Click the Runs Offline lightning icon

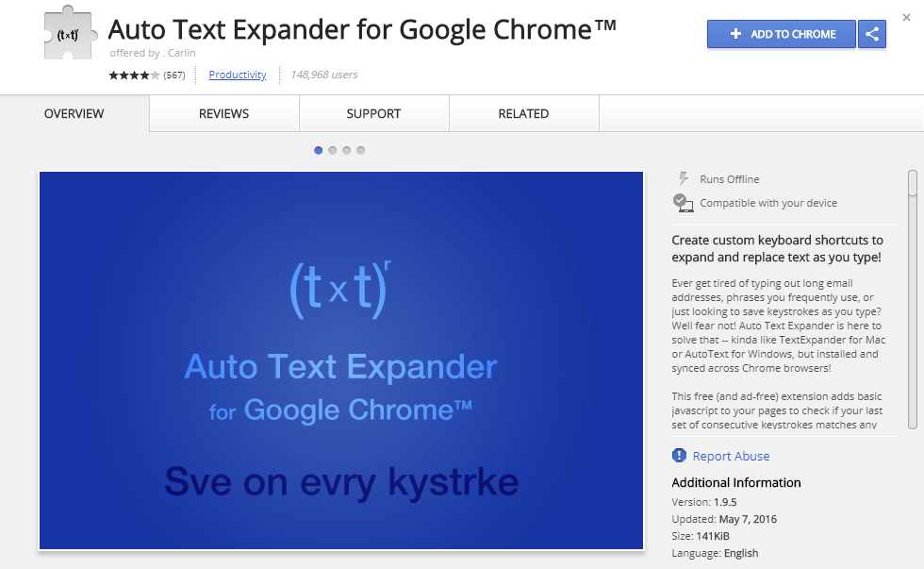click(x=683, y=178)
